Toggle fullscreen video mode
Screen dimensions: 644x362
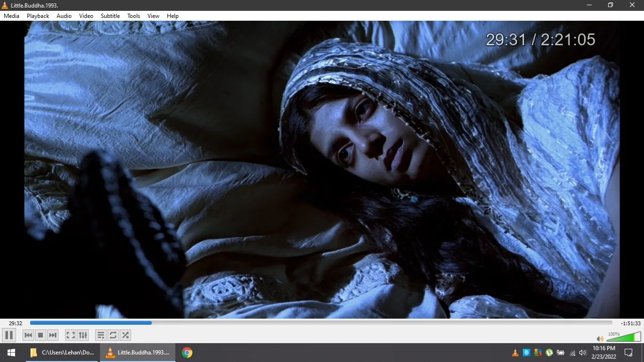pyautogui.click(x=71, y=335)
